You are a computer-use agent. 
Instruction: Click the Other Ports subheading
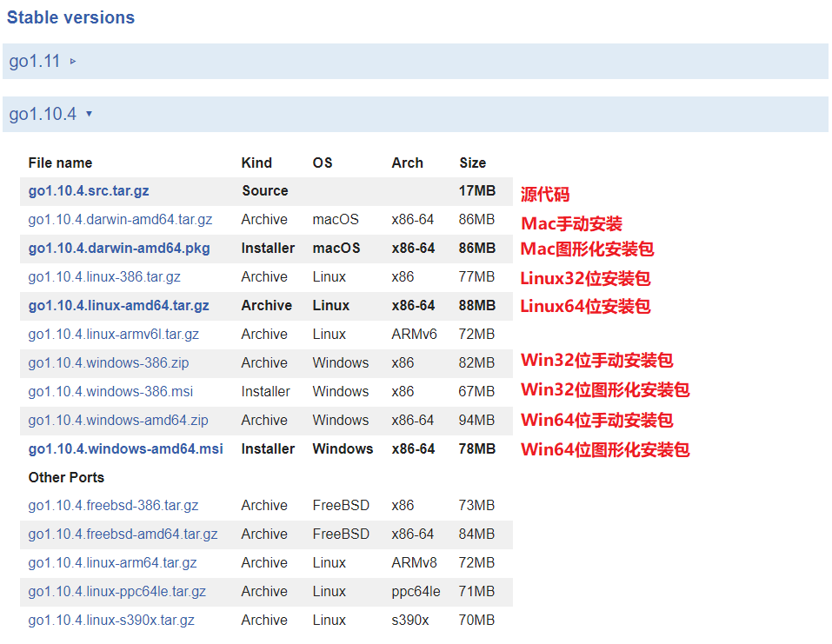pos(66,477)
